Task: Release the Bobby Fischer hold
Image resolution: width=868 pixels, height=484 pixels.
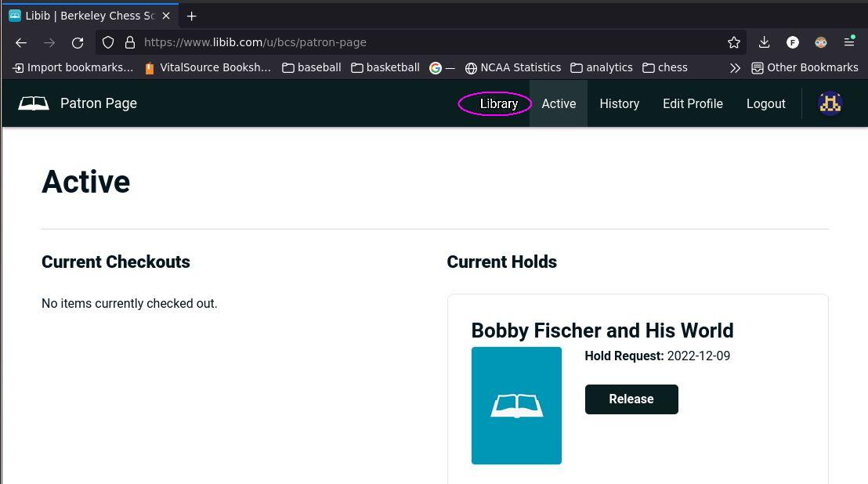Action: tap(631, 399)
